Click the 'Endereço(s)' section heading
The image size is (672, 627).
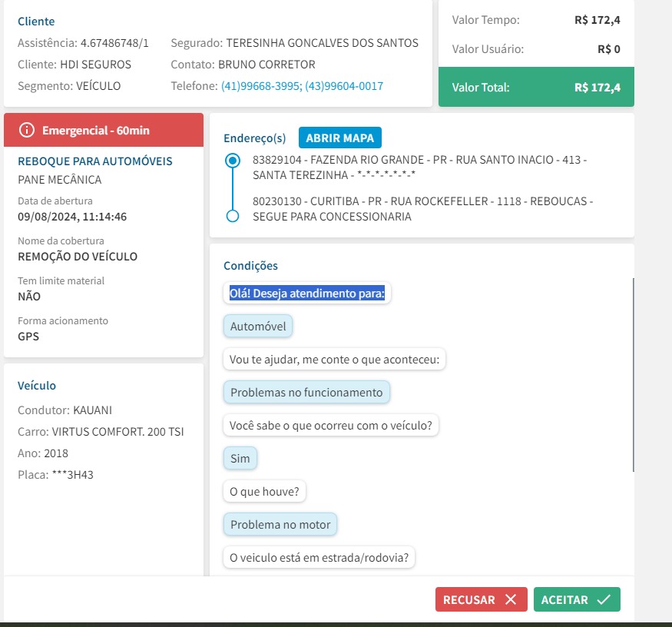point(254,138)
